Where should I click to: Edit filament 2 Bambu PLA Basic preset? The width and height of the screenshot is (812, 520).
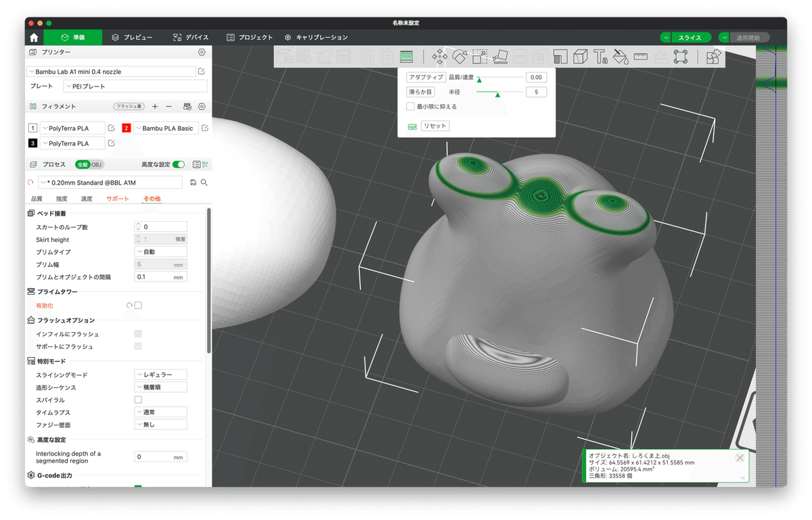(x=205, y=128)
